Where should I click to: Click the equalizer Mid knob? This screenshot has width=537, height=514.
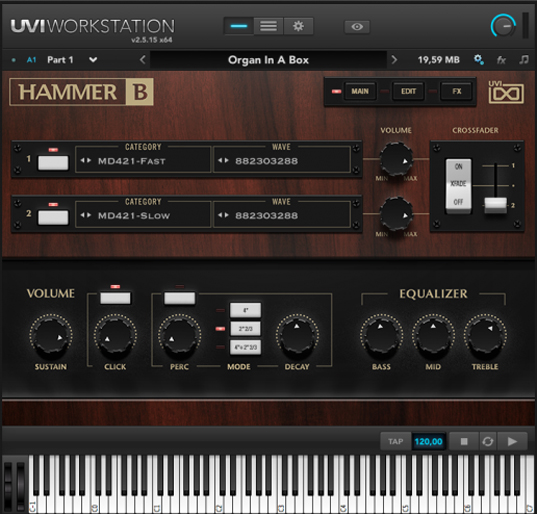(433, 335)
